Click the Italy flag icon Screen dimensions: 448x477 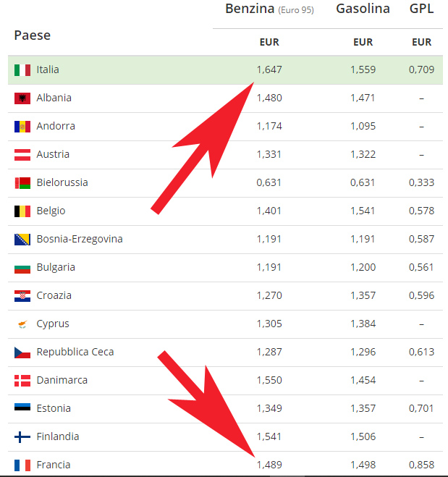[22, 70]
